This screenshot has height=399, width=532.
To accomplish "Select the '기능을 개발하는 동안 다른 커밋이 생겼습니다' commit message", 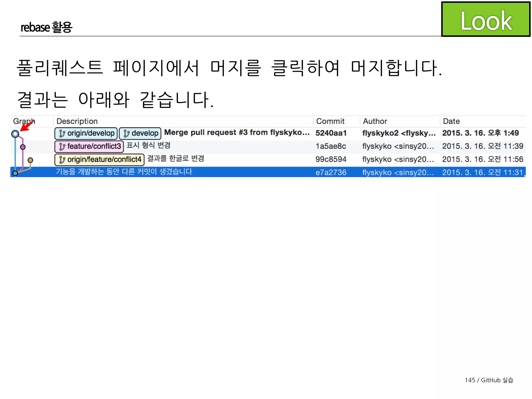I will [124, 172].
